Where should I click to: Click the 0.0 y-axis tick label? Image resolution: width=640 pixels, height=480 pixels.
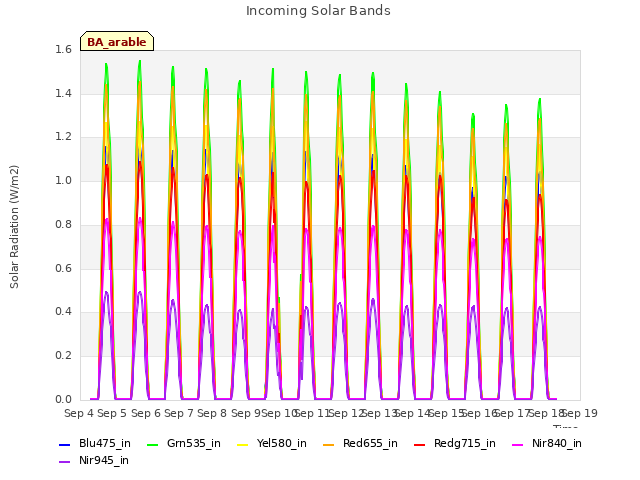click(x=63, y=399)
